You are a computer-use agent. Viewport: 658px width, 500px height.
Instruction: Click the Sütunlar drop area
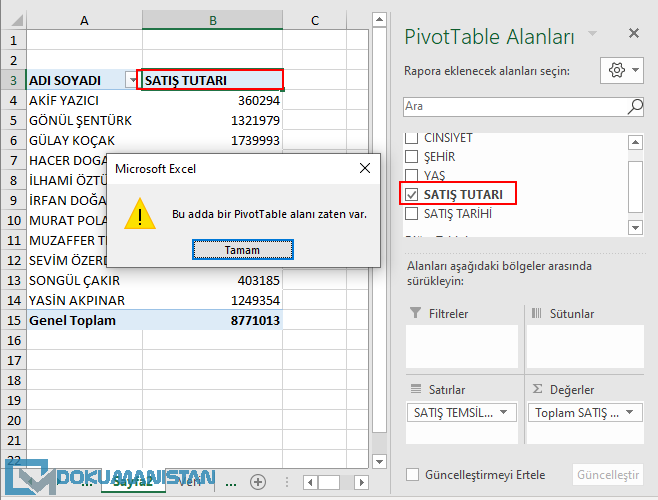click(x=585, y=346)
